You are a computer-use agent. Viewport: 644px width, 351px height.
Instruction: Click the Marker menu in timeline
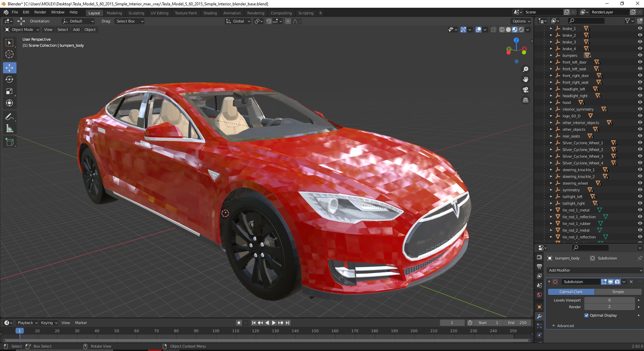pos(81,323)
